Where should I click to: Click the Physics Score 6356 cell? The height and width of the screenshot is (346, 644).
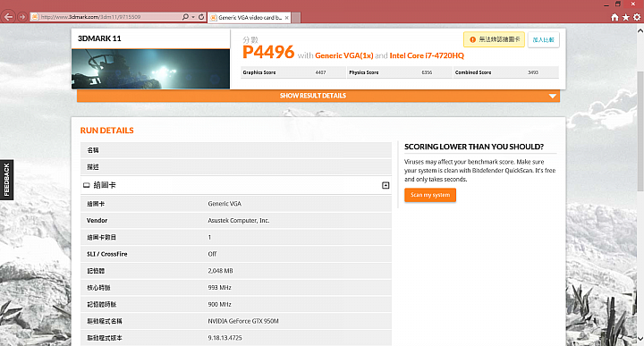(400, 72)
